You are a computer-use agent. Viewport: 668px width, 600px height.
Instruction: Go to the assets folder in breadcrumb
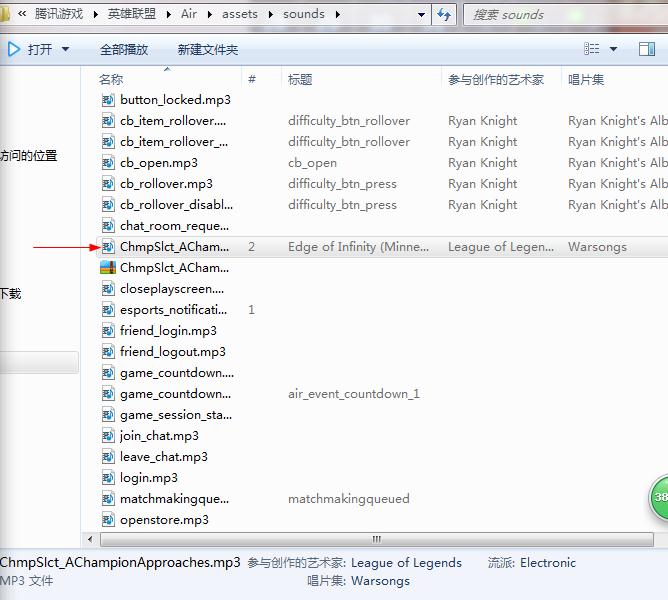click(x=239, y=14)
